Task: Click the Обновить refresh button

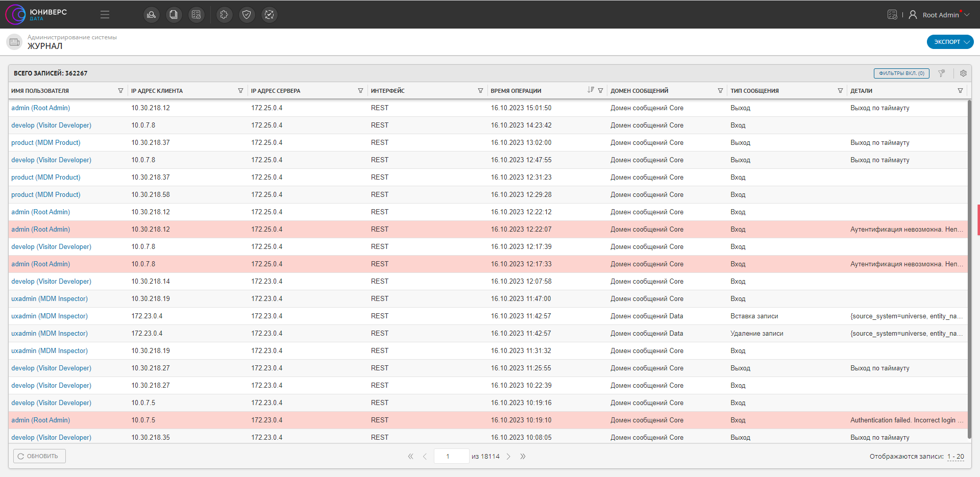Action: click(39, 456)
